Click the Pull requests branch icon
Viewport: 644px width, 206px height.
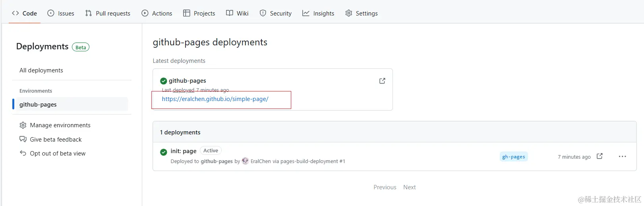coord(89,13)
